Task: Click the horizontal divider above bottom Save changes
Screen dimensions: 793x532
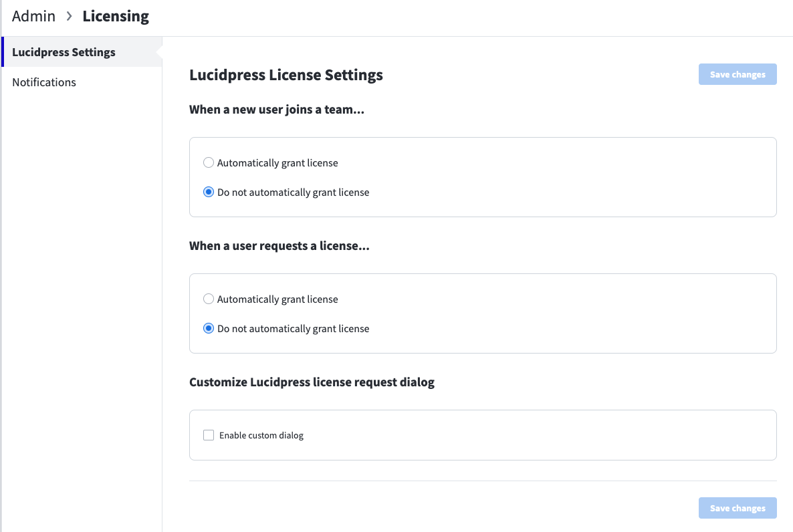Action: pyautogui.click(x=483, y=481)
